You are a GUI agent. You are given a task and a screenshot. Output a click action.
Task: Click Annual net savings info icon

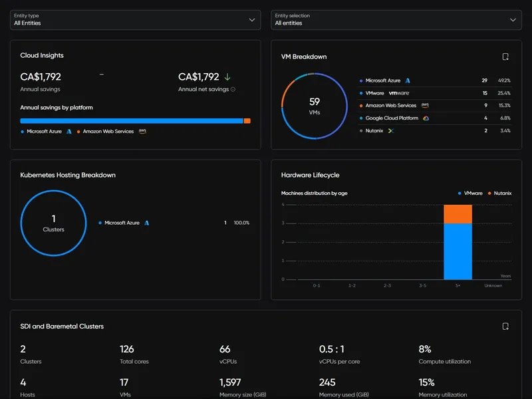233,90
